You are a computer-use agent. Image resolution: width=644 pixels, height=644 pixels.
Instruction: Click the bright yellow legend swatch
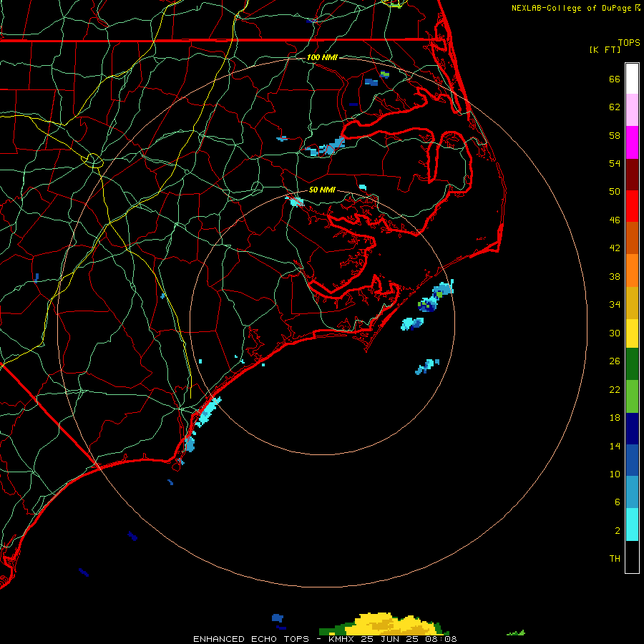coord(632,333)
